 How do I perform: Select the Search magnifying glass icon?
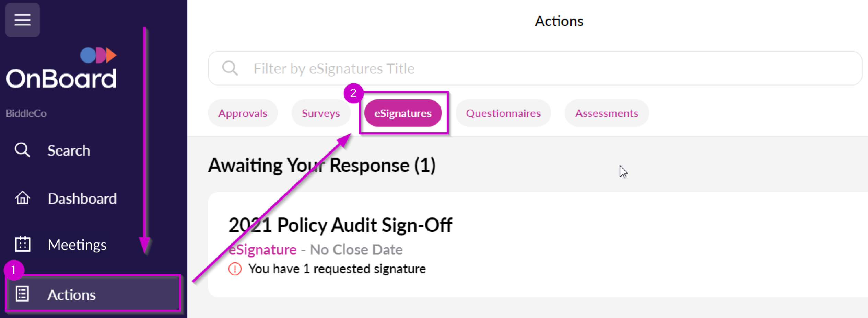tap(22, 150)
